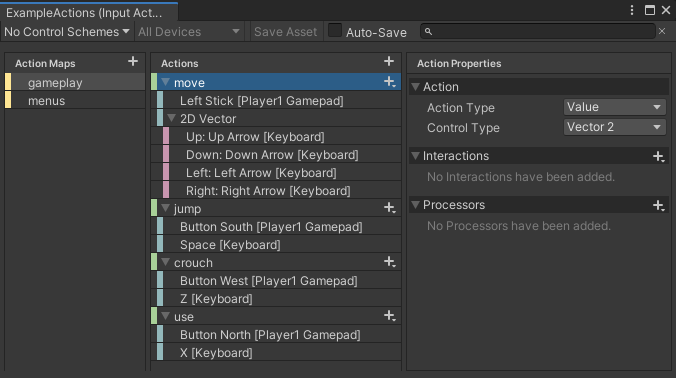Collapse the Interactions section
Viewport: 676px width, 378px height.
[416, 156]
